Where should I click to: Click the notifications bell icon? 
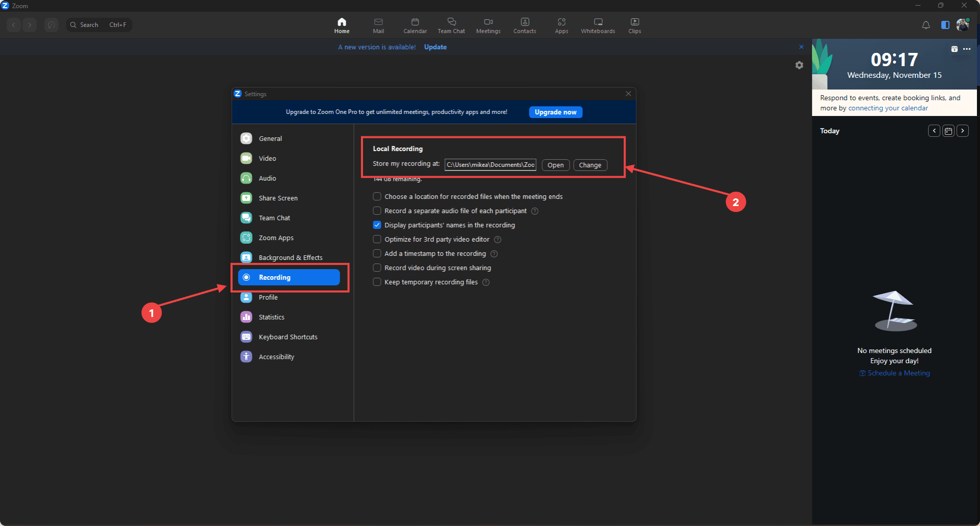[926, 25]
